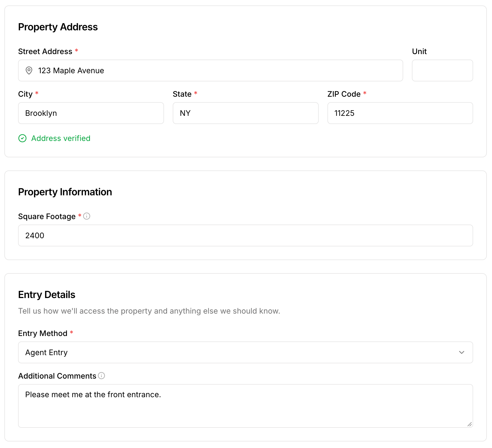Click the 'Additional Comments' label
The image size is (492, 448).
tap(57, 376)
